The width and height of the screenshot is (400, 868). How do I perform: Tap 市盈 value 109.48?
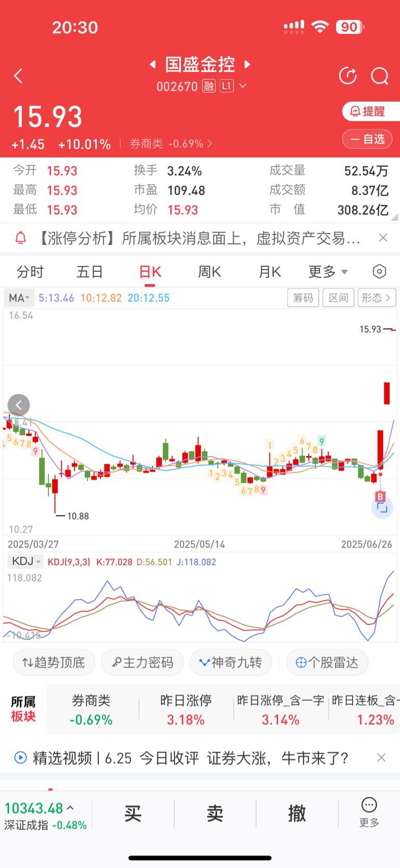(186, 191)
